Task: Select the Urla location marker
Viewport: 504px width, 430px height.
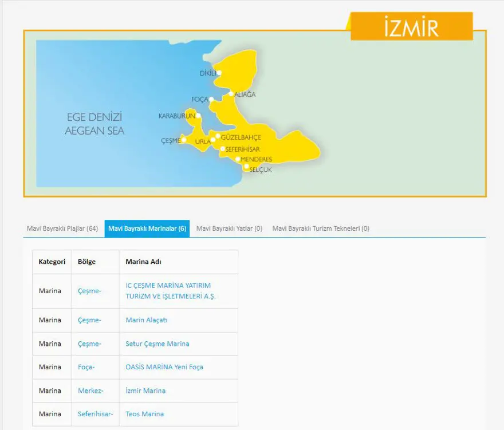Action: (x=213, y=140)
